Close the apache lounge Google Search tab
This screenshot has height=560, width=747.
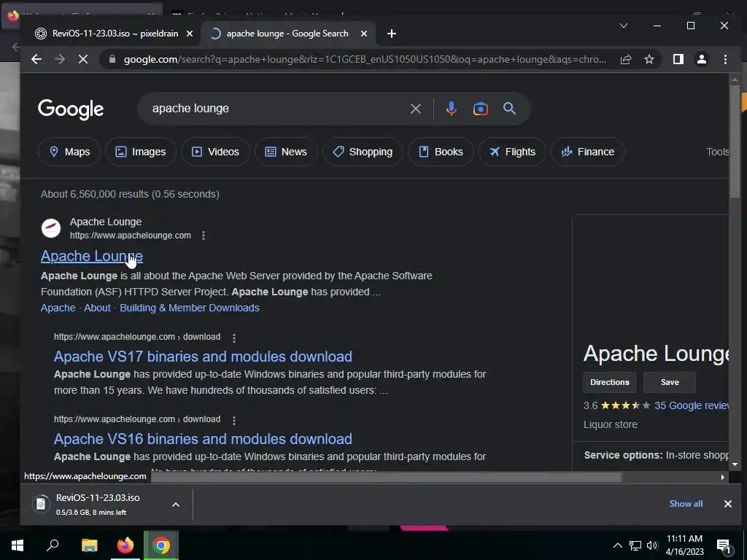pos(364,34)
